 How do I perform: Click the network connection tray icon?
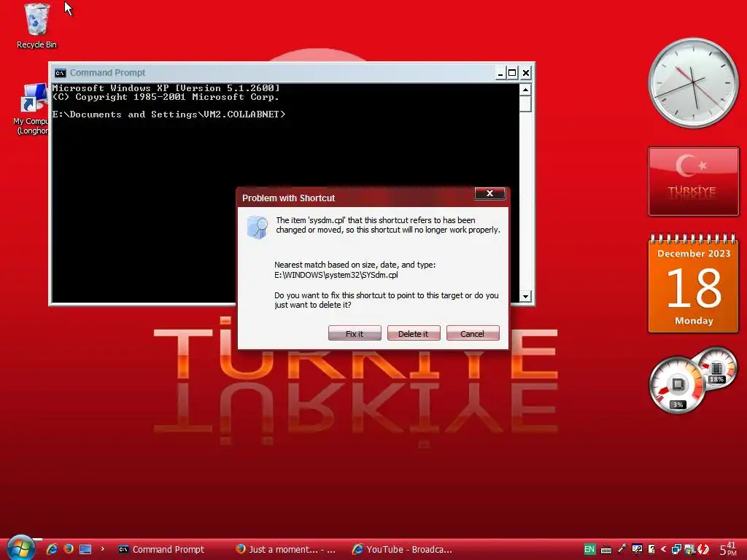[676, 549]
